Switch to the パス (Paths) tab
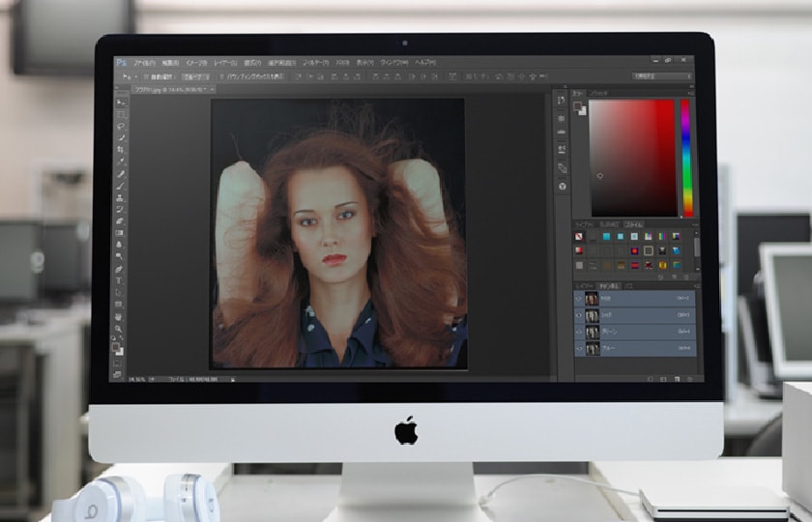812x522 pixels. (x=628, y=286)
